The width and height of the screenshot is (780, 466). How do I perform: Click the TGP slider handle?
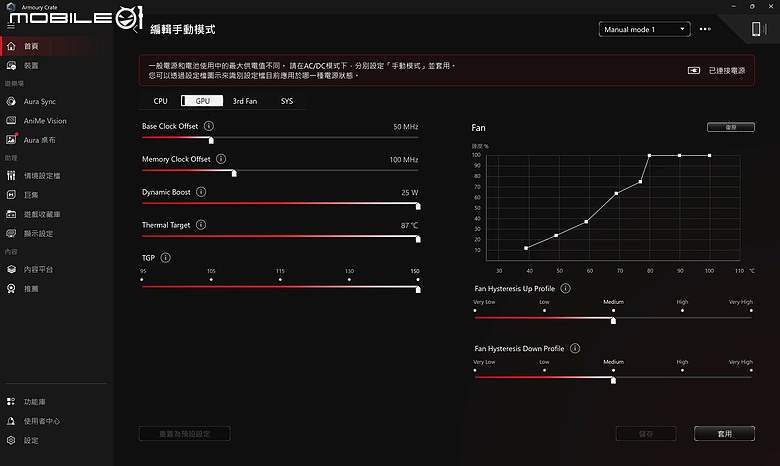point(418,289)
